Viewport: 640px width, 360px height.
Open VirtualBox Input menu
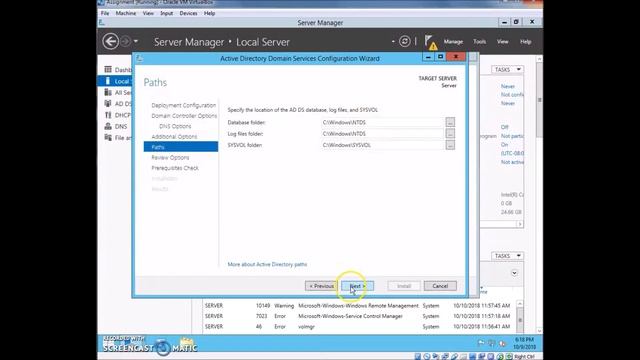pyautogui.click(x=167, y=13)
